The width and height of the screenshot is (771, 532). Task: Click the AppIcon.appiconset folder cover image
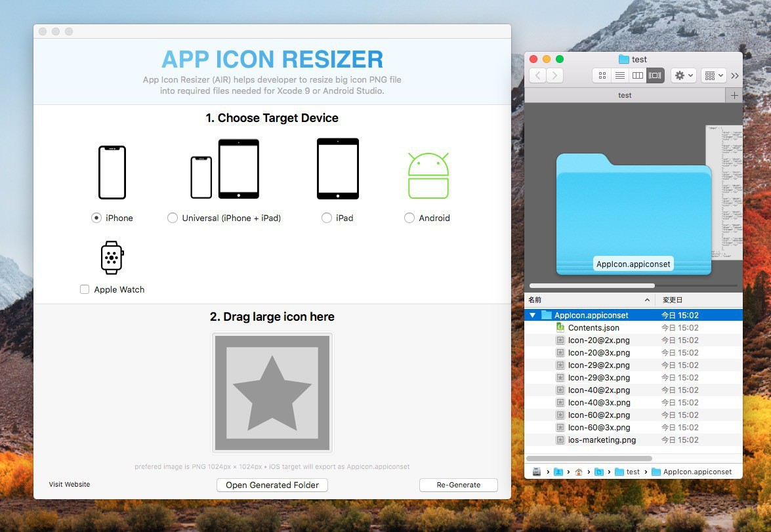pos(634,214)
